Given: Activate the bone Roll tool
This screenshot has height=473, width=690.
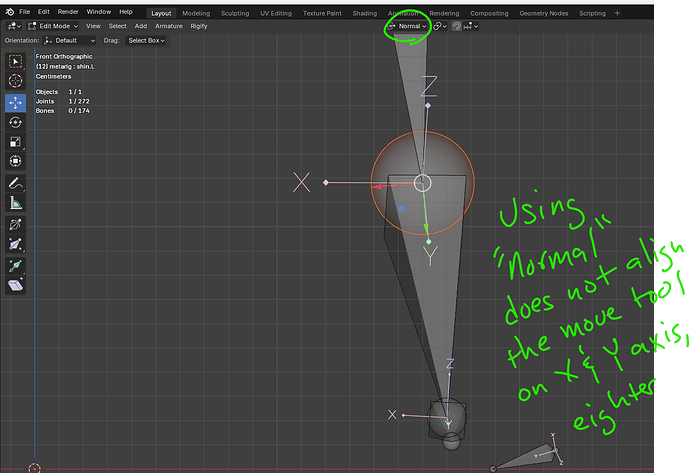Looking at the screenshot, I should [15, 224].
